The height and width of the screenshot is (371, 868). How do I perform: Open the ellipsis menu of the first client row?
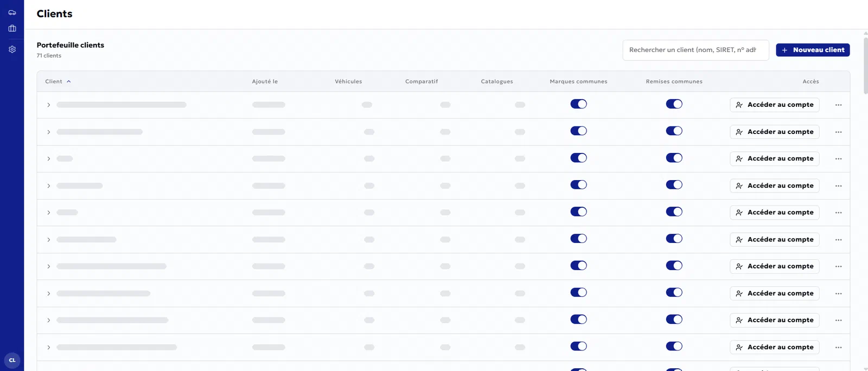pyautogui.click(x=838, y=105)
